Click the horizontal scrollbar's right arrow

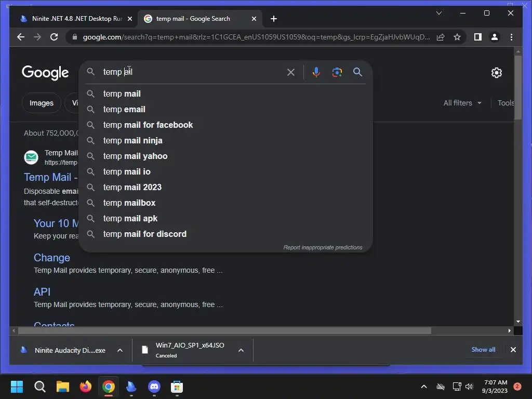pos(509,330)
